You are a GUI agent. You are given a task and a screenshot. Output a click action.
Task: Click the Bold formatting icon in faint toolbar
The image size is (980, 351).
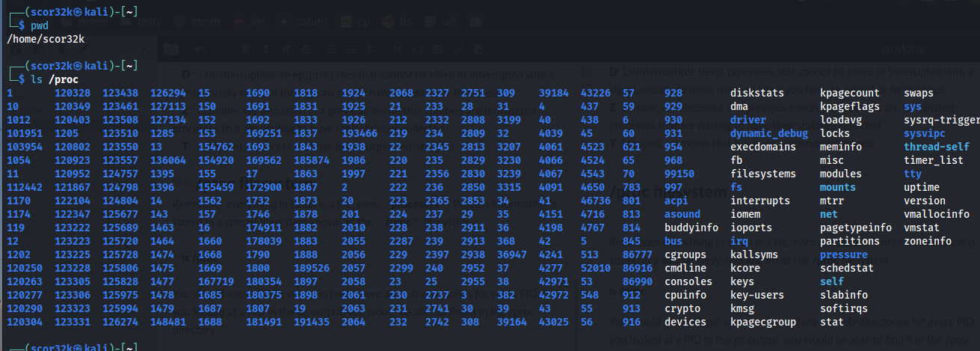tap(246, 49)
